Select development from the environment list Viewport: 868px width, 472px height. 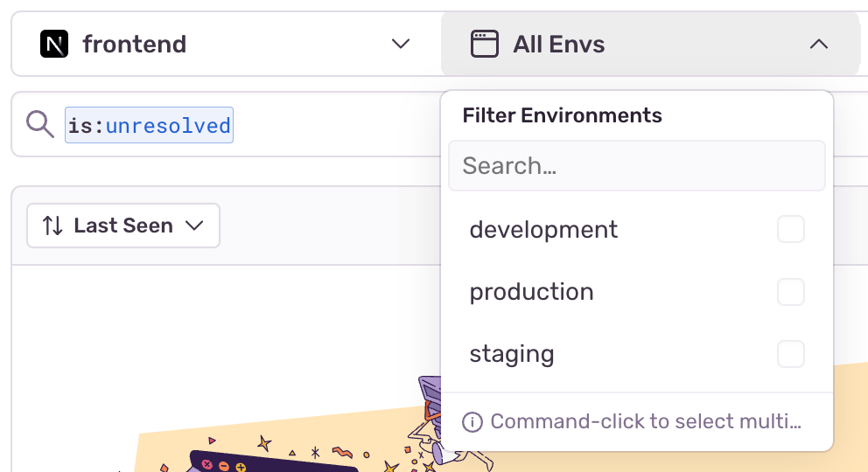[x=637, y=229]
